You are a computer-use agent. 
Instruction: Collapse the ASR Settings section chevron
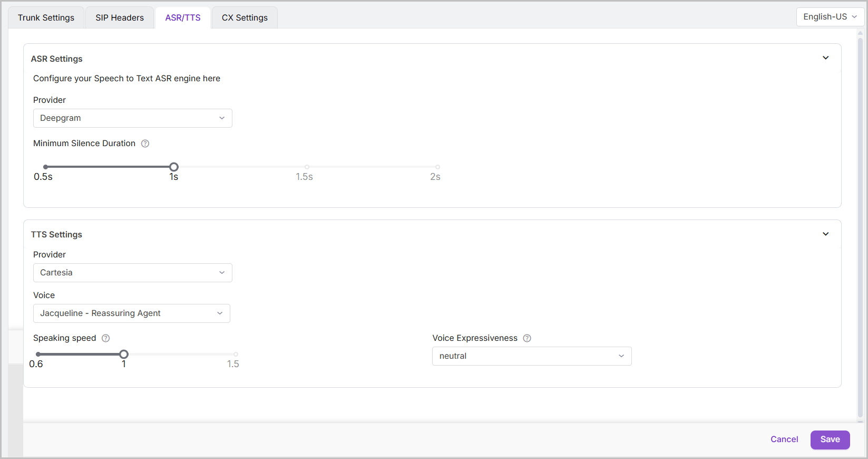pyautogui.click(x=826, y=58)
